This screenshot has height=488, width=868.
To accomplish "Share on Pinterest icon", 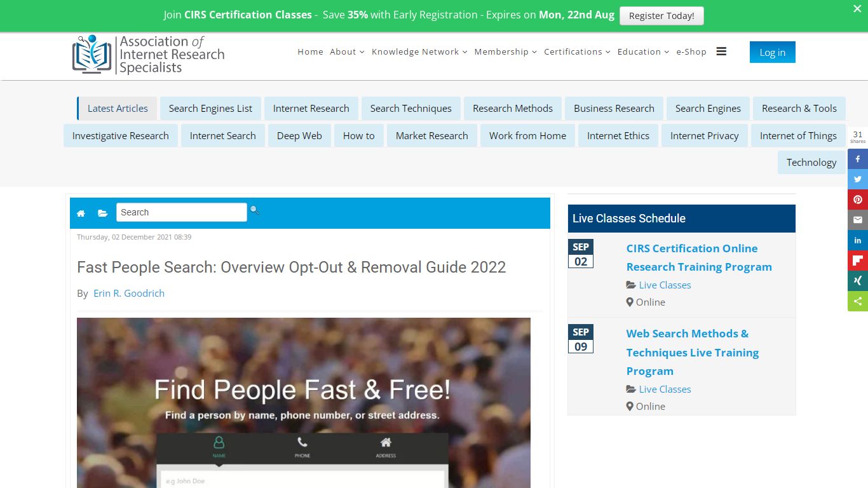I will [x=858, y=200].
